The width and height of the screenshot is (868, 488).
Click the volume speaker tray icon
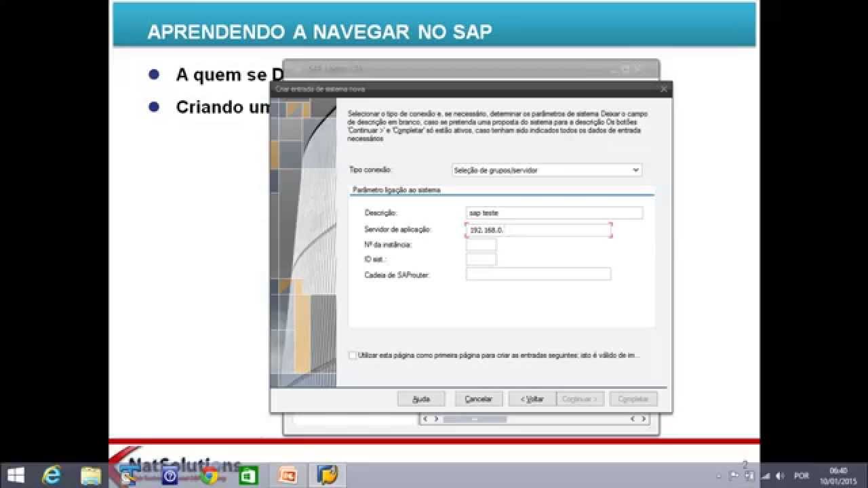point(780,476)
